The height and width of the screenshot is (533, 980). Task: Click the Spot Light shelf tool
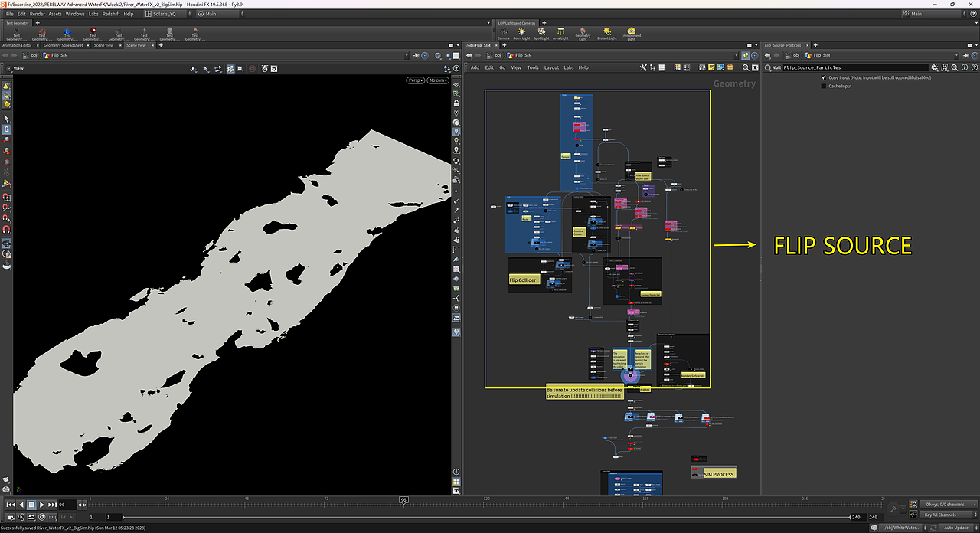(541, 31)
